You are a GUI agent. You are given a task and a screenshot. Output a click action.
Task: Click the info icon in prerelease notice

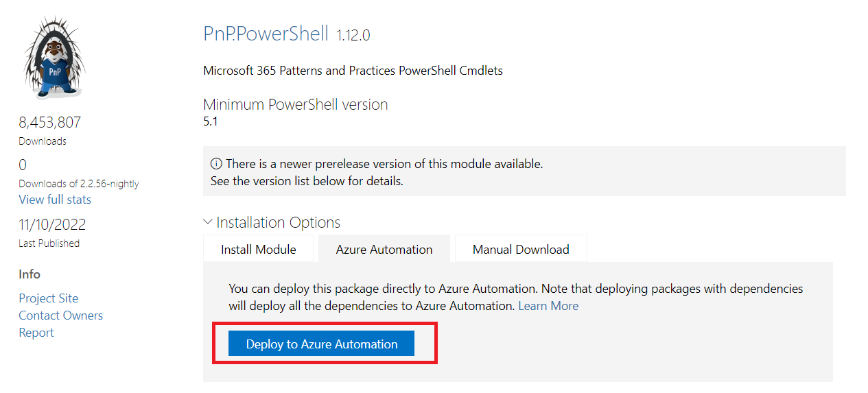(216, 165)
